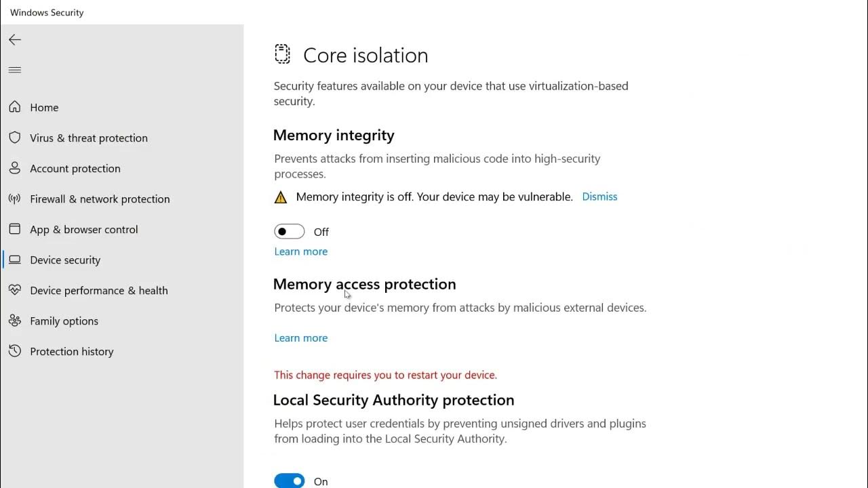Open Virus & threat protection section
This screenshot has height=488, width=868.
click(89, 138)
